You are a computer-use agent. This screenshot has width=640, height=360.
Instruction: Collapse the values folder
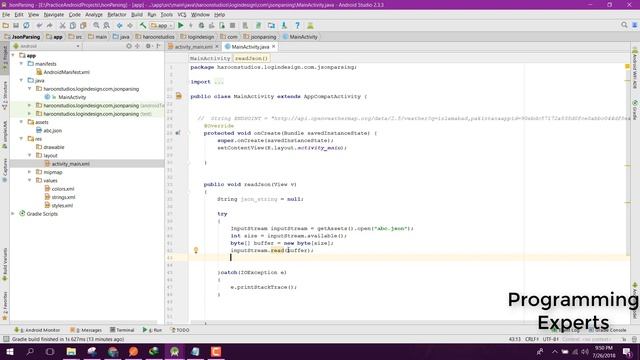(x=29, y=180)
